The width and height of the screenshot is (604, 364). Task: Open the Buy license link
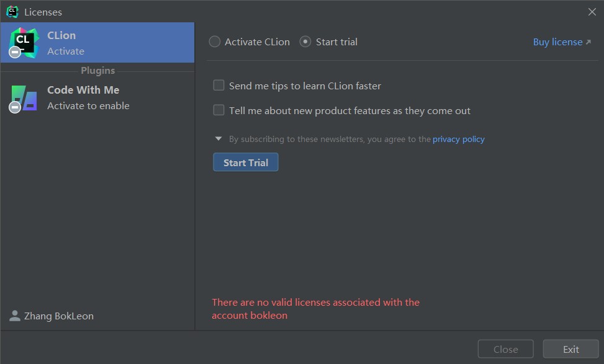557,42
